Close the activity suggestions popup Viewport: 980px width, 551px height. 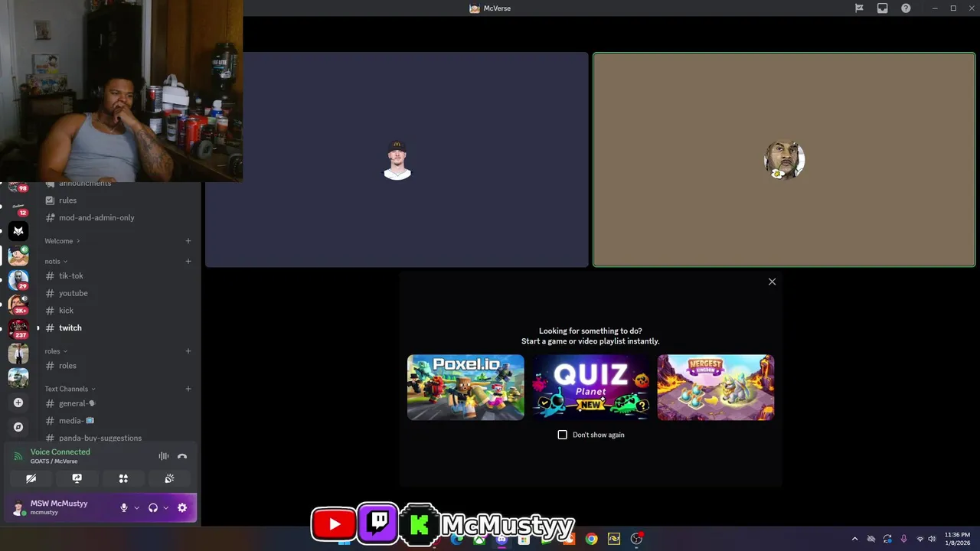[x=772, y=282]
